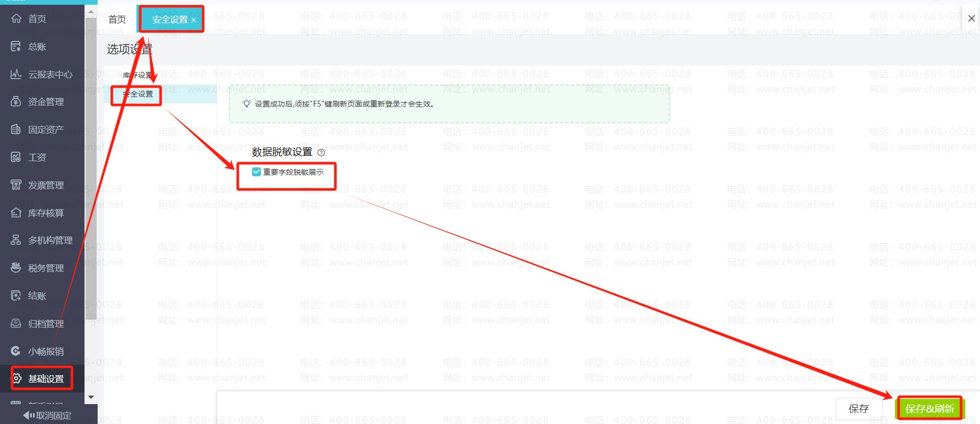Switch to the 首页 tab

(117, 19)
